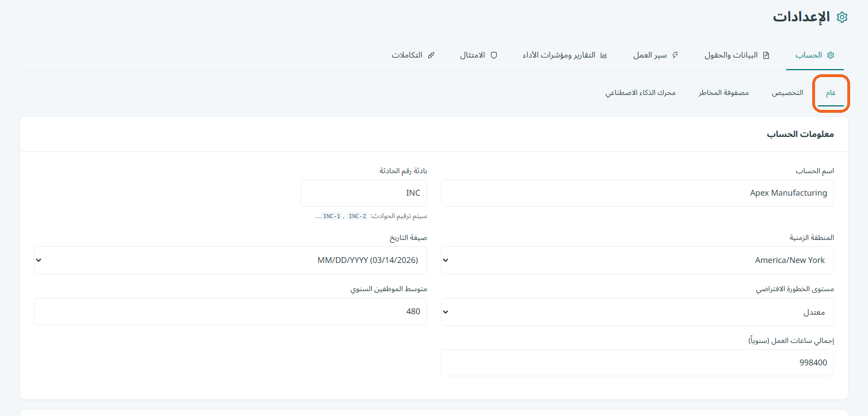Screen dimensions: 868x416
Task: Click the lightning icon on the سير العمل tab
Action: pos(675,55)
